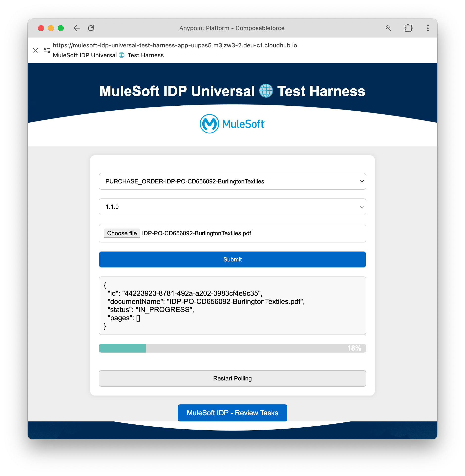Reload the page with refresh icon
Screen dimensions: 465x476
[91, 28]
